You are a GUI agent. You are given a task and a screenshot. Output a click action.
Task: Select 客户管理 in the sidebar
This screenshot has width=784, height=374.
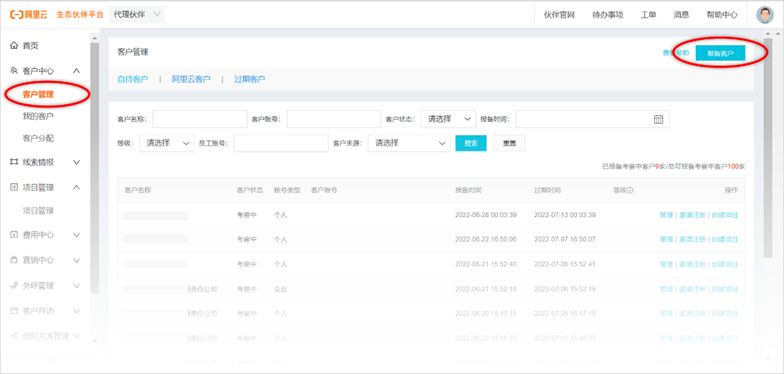tap(38, 94)
